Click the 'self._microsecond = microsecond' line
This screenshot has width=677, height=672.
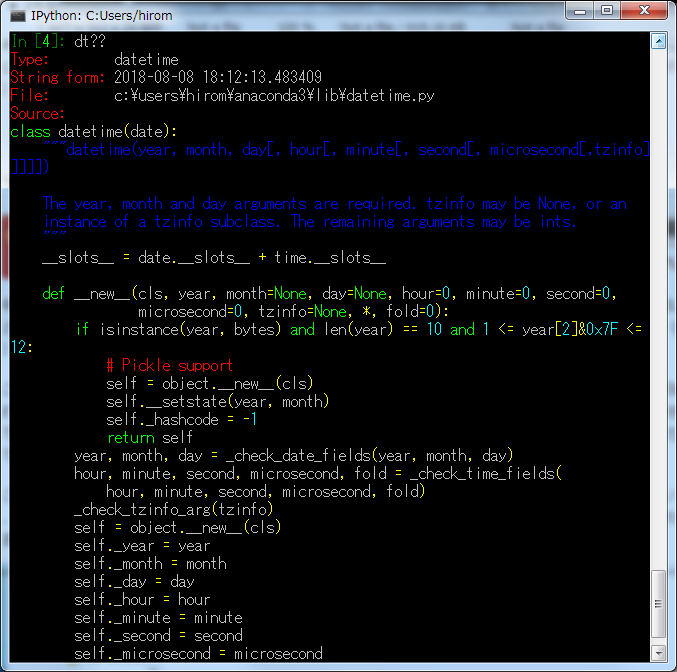(198, 654)
